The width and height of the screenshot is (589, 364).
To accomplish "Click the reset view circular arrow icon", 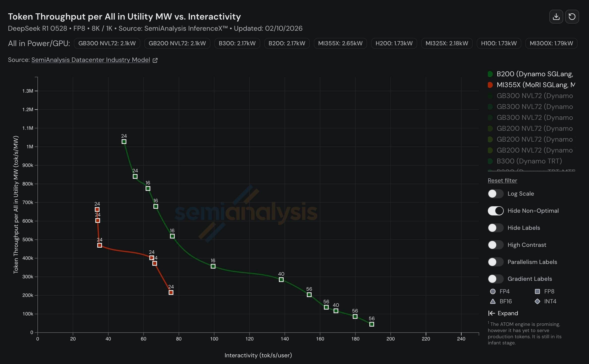I will click(x=572, y=17).
